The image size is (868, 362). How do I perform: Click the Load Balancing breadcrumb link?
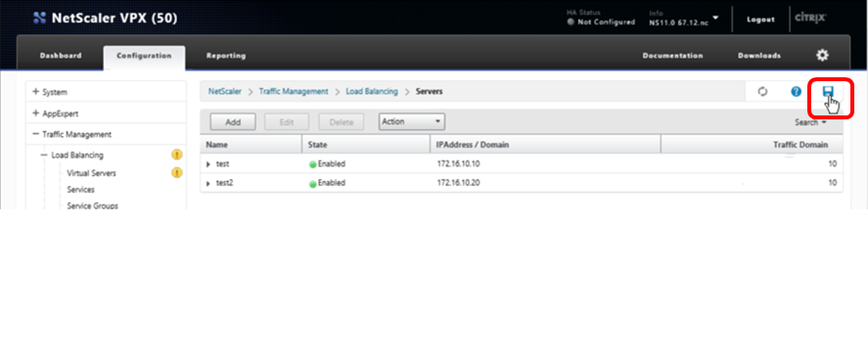point(372,91)
